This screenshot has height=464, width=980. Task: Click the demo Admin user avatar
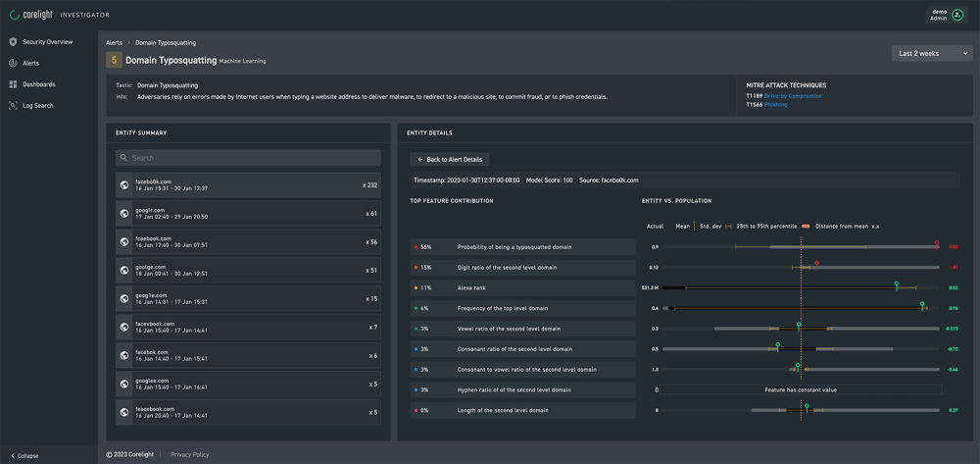click(957, 15)
